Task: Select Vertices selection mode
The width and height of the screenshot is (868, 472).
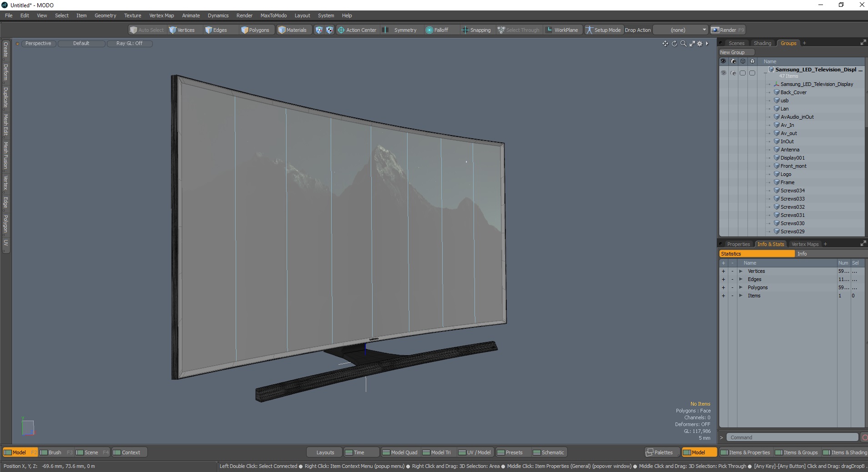Action: point(182,30)
